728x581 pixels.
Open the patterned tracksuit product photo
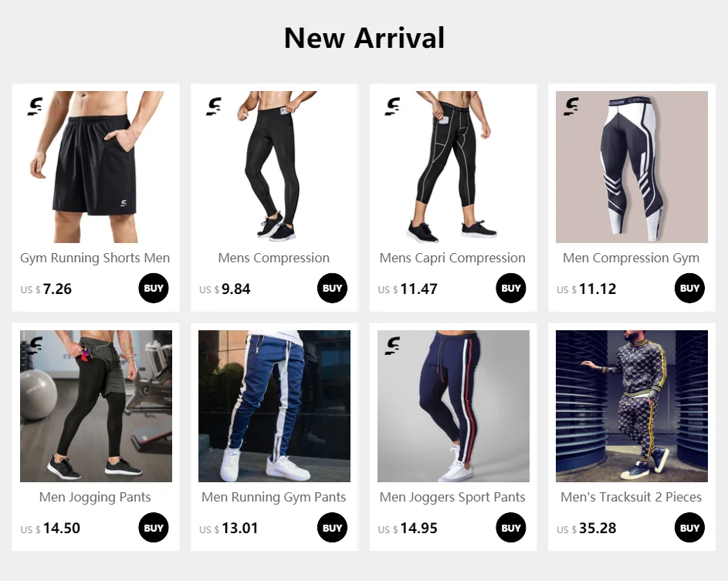tap(632, 406)
